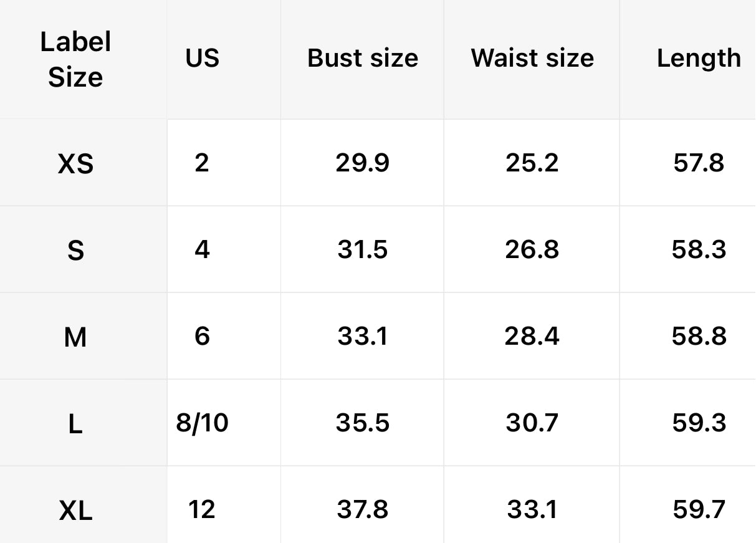Click the L size row label
The height and width of the screenshot is (543, 756).
coord(75,424)
